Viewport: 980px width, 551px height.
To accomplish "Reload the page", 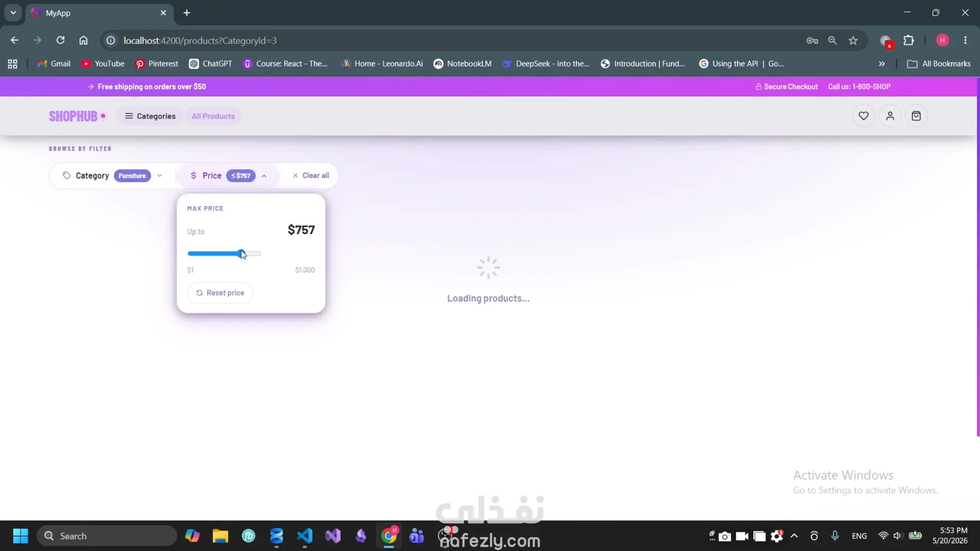I will coord(60,40).
